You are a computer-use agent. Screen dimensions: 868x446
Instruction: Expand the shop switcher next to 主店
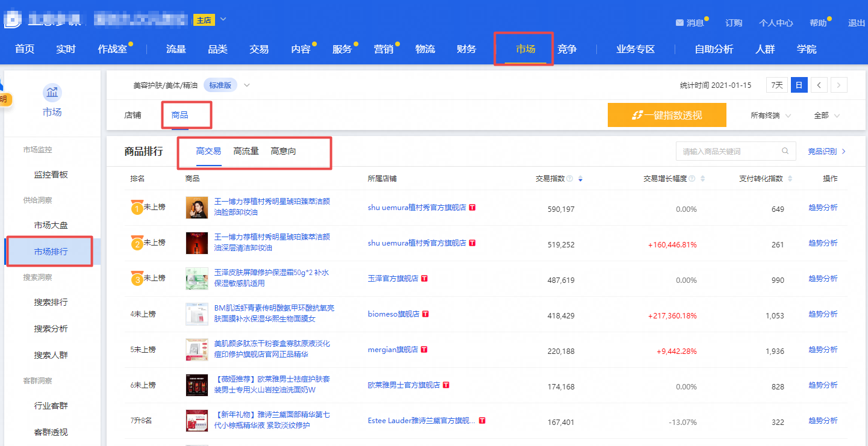(x=223, y=19)
